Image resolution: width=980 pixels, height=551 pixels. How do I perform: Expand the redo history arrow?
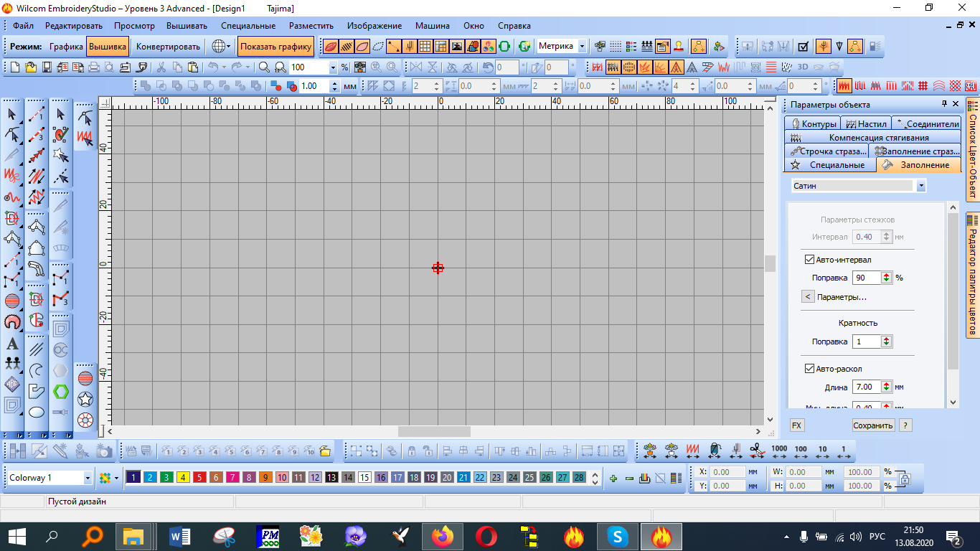pyautogui.click(x=248, y=67)
